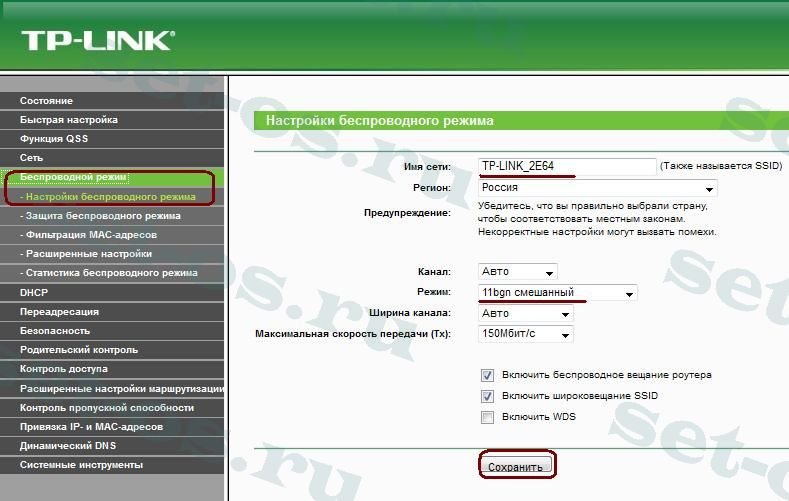
Task: Open Контроль доступа menu item
Action: pos(112,369)
